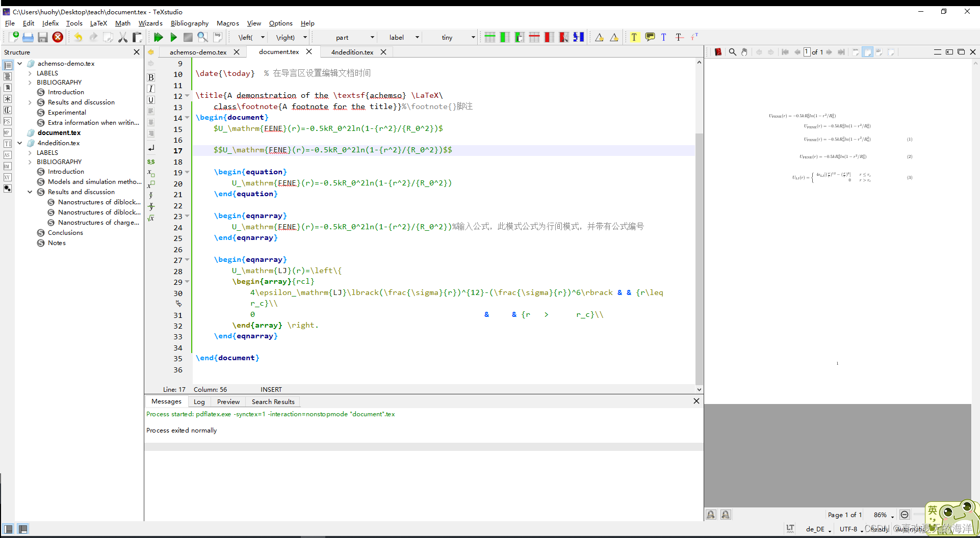
Task: Toggle the bottom panel button in status bar
Action: [23, 529]
